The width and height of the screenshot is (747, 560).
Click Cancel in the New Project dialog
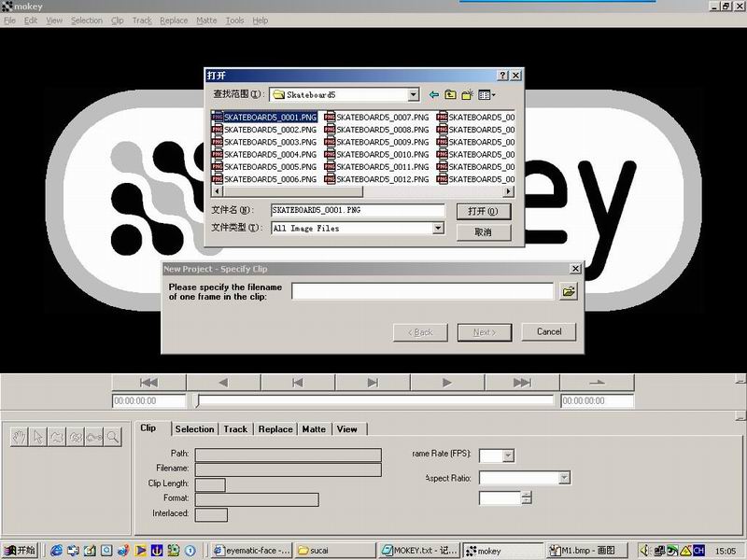click(x=549, y=332)
